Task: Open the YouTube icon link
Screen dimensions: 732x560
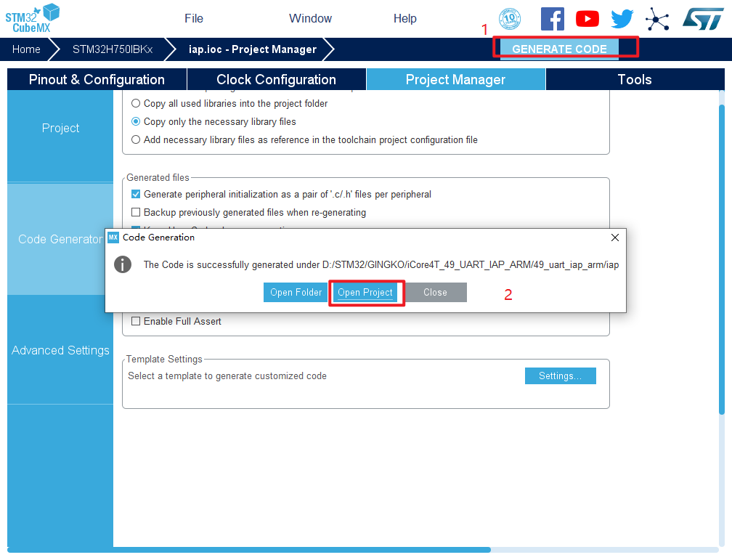Action: pyautogui.click(x=587, y=19)
